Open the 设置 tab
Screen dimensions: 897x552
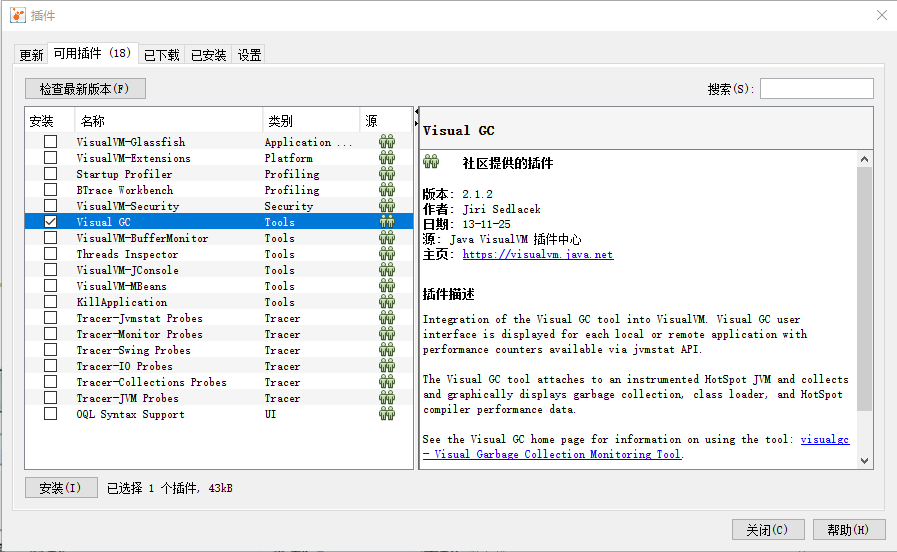click(249, 55)
